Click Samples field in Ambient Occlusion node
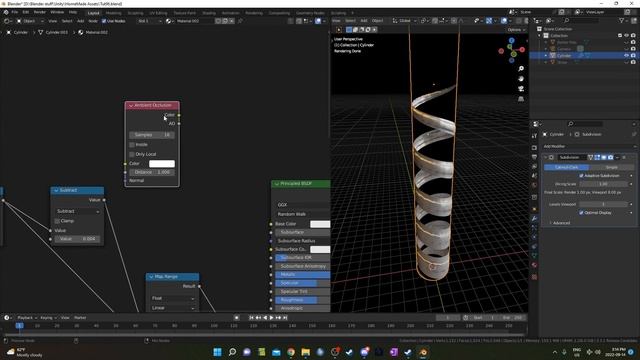640x360 pixels. pyautogui.click(x=152, y=135)
